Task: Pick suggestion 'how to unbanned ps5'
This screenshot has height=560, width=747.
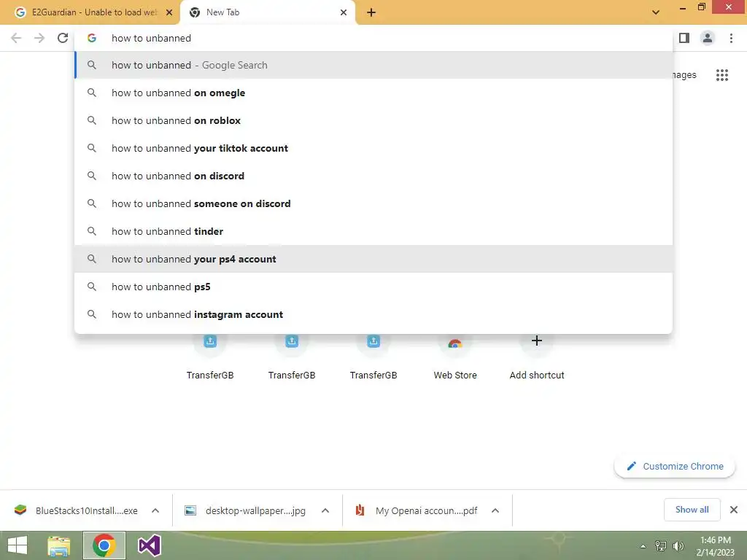Action: [373, 287]
